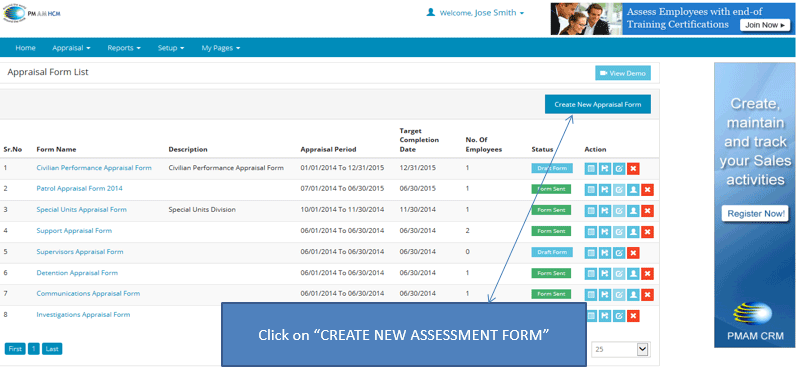The width and height of the screenshot is (801, 389).
Task: Click the View Demo button
Action: click(x=623, y=73)
